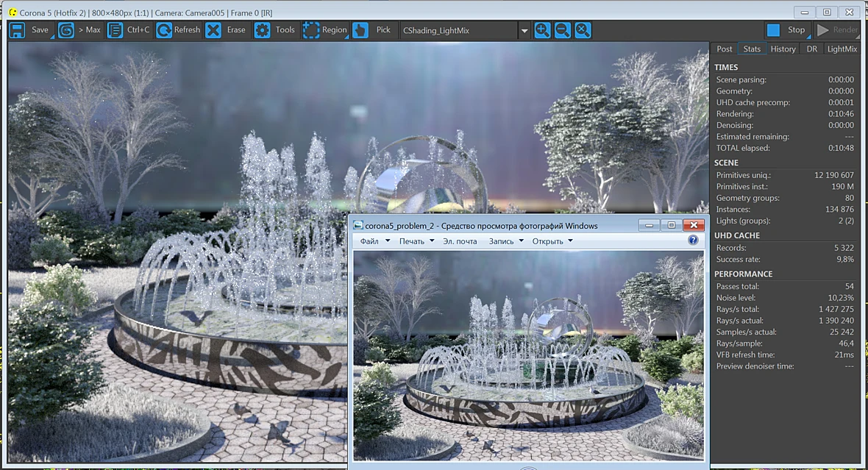Image resolution: width=868 pixels, height=470 pixels.
Task: Open the History tab
Action: point(783,49)
